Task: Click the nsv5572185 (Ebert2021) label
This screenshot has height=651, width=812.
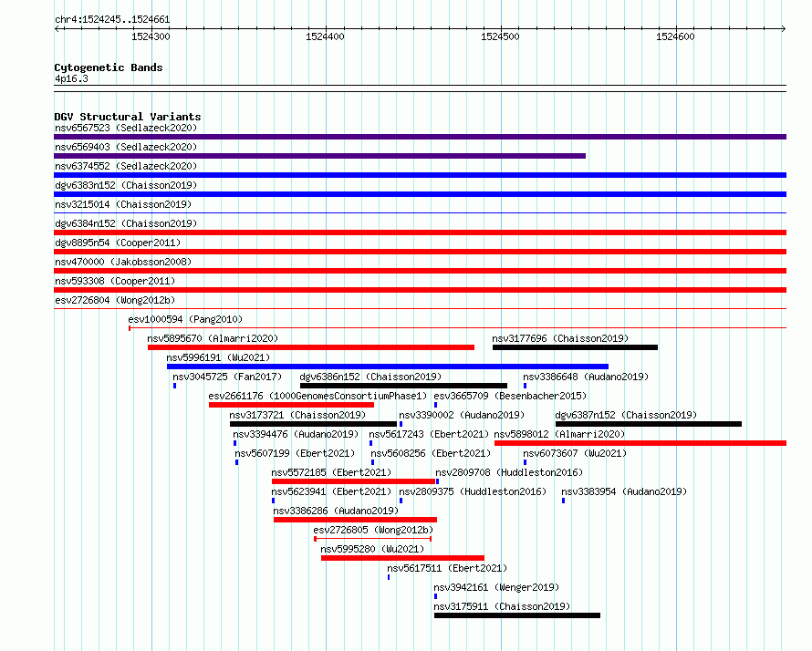Action: (x=331, y=472)
